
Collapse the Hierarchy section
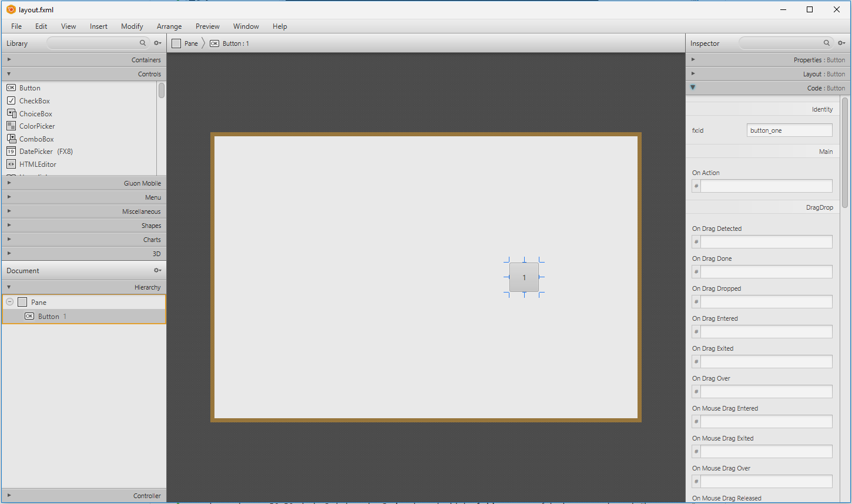pyautogui.click(x=9, y=287)
